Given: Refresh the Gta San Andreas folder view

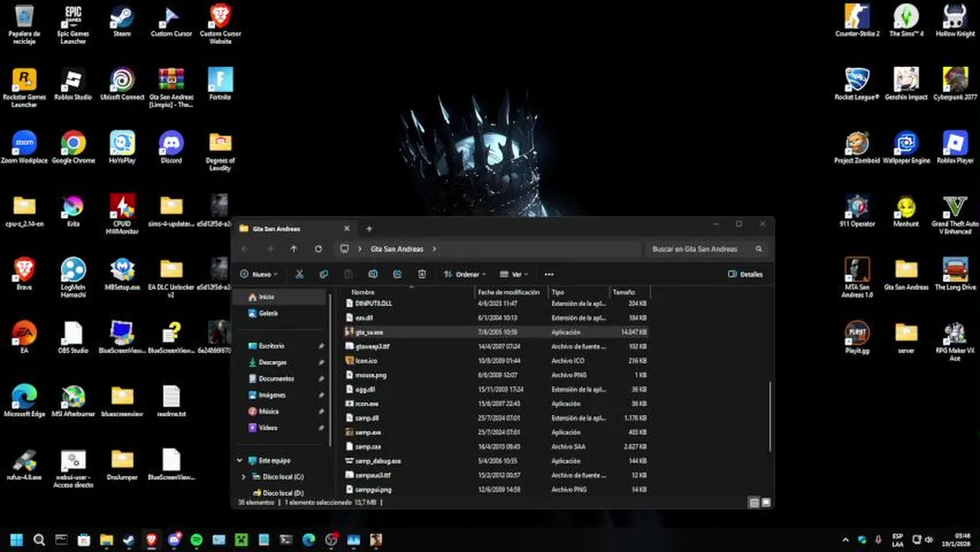Looking at the screenshot, I should point(318,249).
